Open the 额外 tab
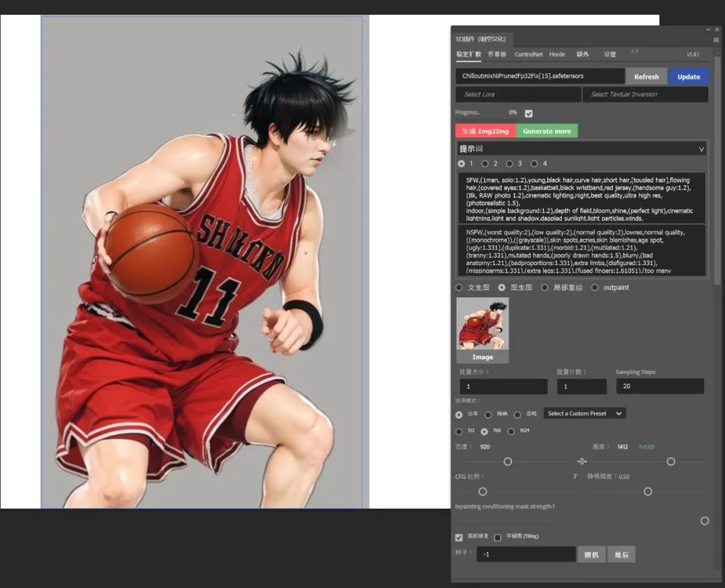Image resolution: width=725 pixels, height=588 pixels. 583,54
